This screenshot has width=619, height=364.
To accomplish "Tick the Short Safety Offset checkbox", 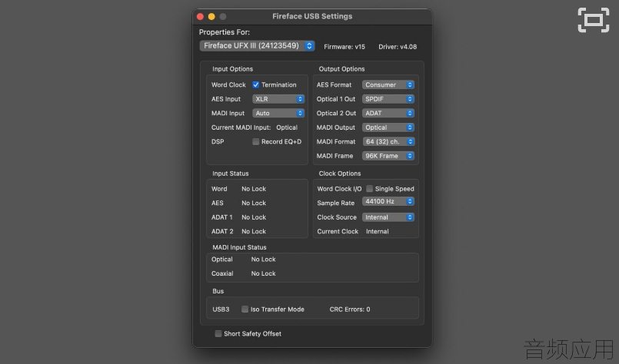I will point(218,333).
